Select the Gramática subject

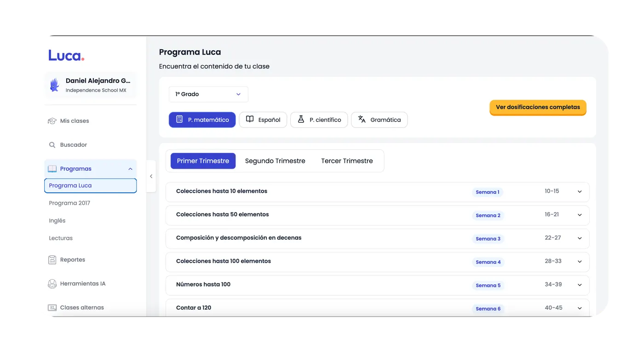379,120
